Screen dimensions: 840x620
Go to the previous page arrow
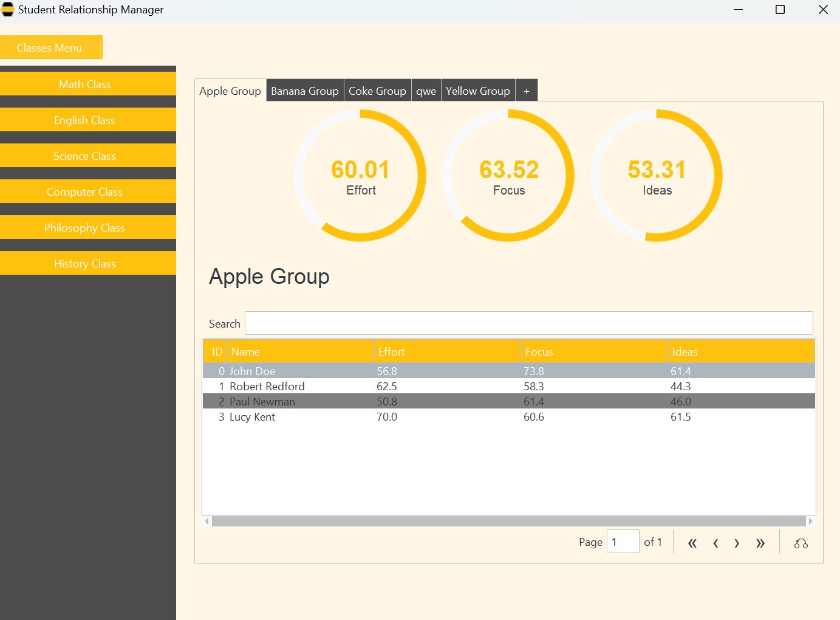[715, 543]
